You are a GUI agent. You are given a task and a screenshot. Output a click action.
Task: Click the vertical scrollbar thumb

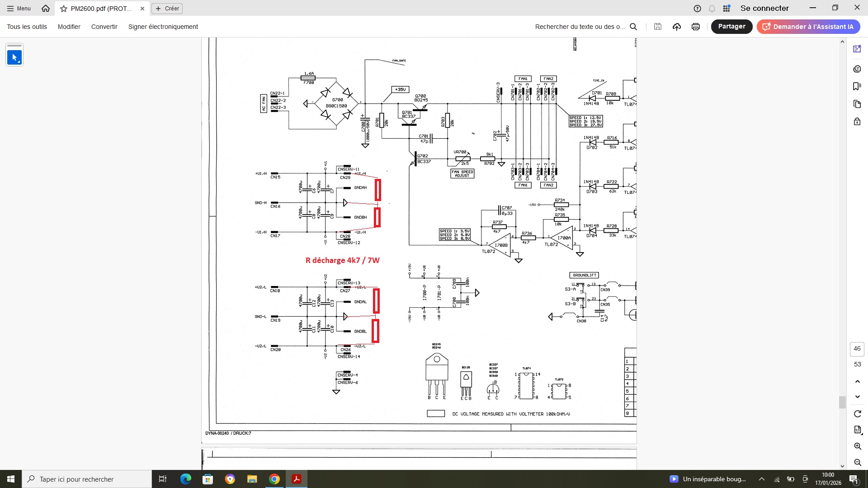pos(842,402)
